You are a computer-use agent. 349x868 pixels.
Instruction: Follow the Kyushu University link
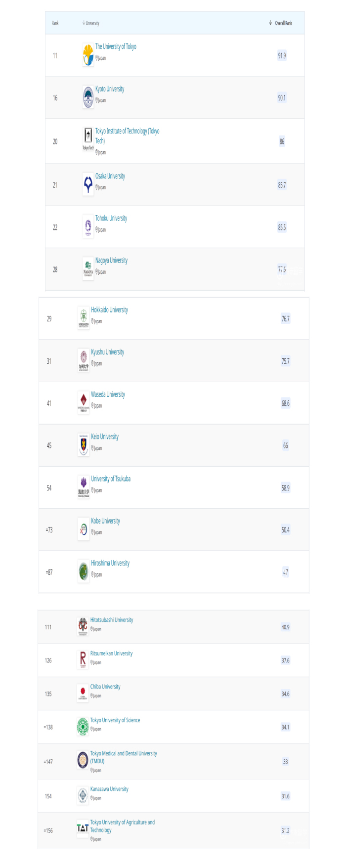pyautogui.click(x=107, y=352)
